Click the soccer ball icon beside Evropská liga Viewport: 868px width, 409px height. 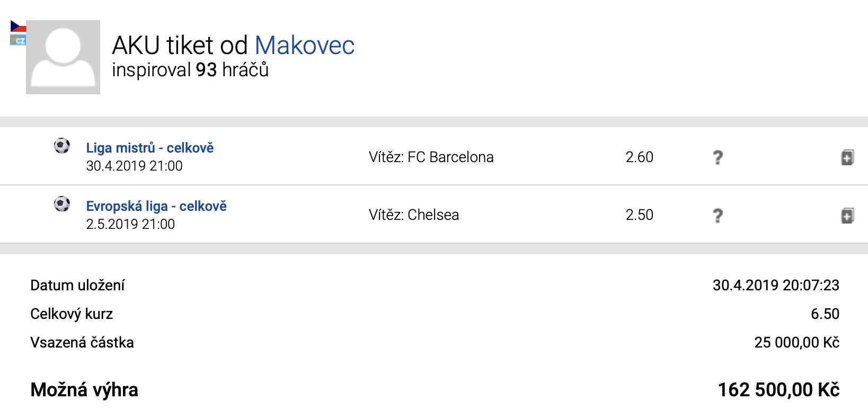(62, 204)
